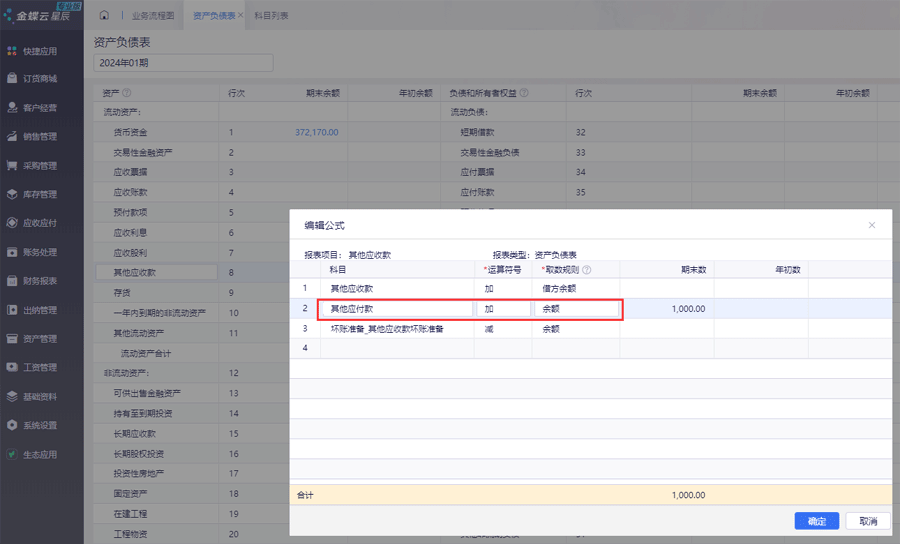Open the 订货商城 sidebar icon
This screenshot has width=900, height=544.
(x=12, y=78)
